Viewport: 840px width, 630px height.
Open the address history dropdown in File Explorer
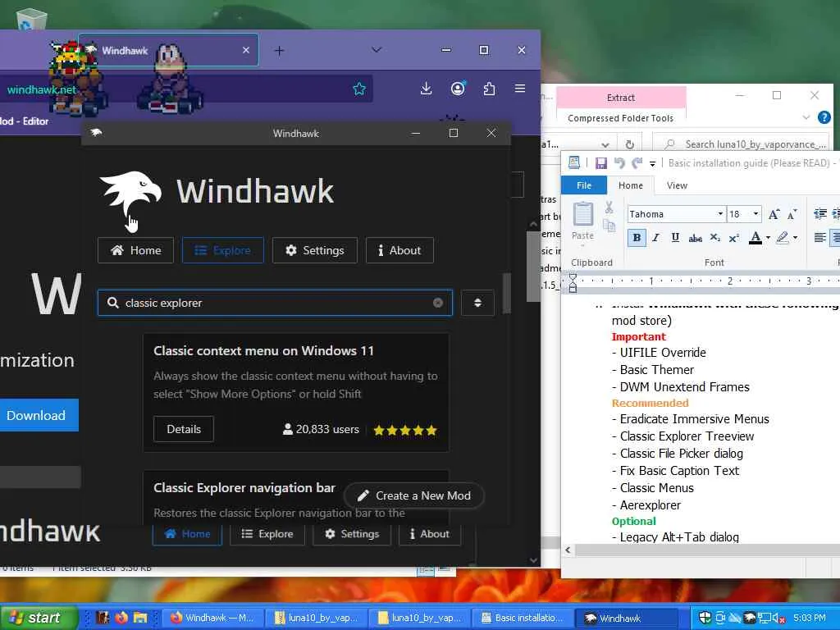point(605,144)
